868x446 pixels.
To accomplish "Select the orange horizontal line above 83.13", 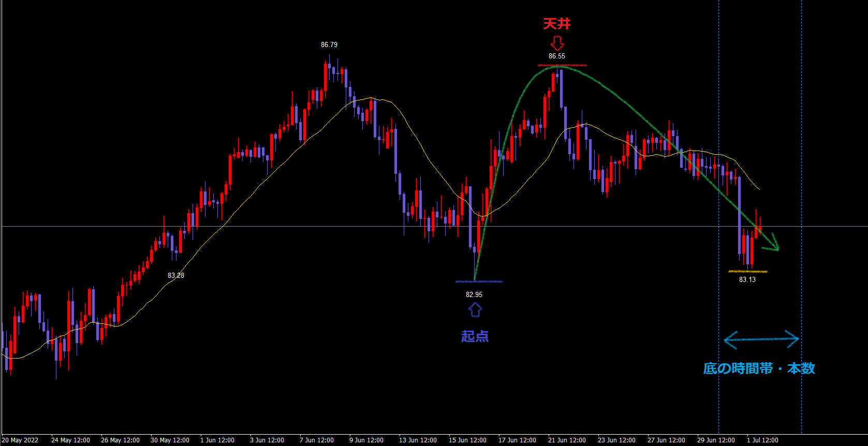I will [748, 271].
